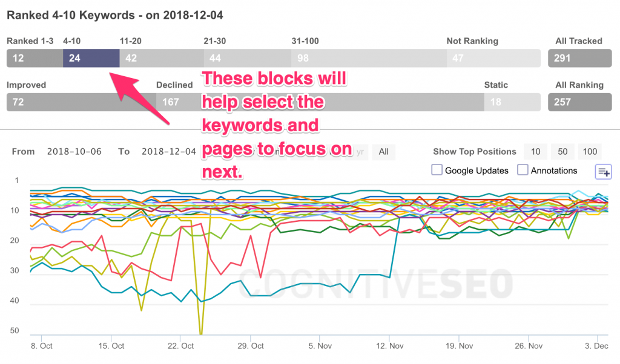Enable the Annotations checkbox

[x=523, y=170]
